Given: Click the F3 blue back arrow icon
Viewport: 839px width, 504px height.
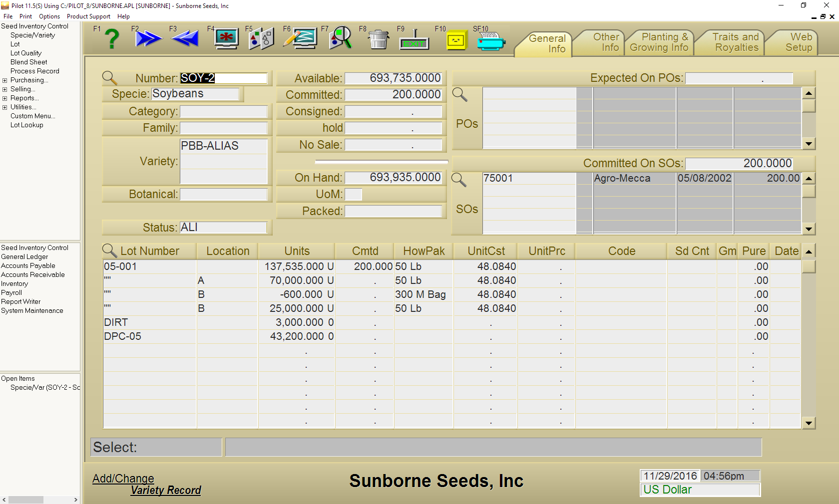Looking at the screenshot, I should click(185, 38).
